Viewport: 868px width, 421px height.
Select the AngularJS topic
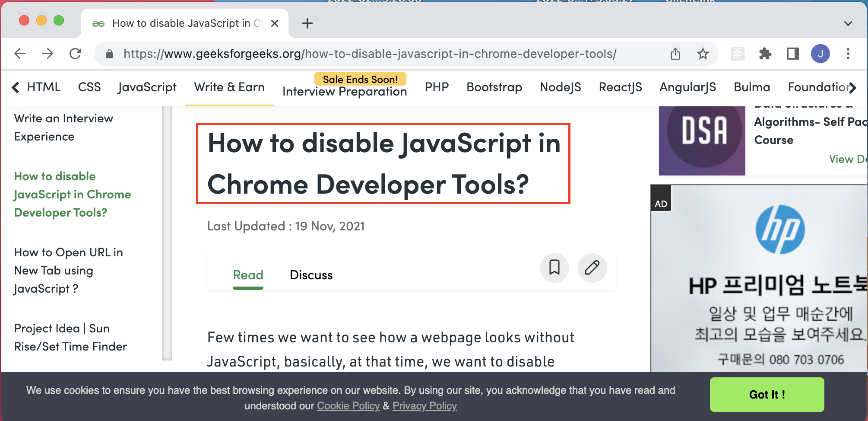point(687,88)
